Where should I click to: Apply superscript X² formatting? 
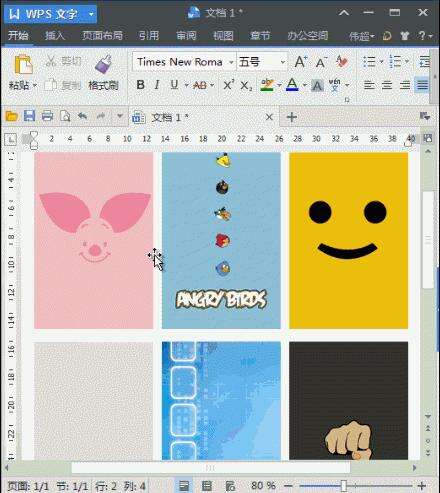[x=229, y=85]
